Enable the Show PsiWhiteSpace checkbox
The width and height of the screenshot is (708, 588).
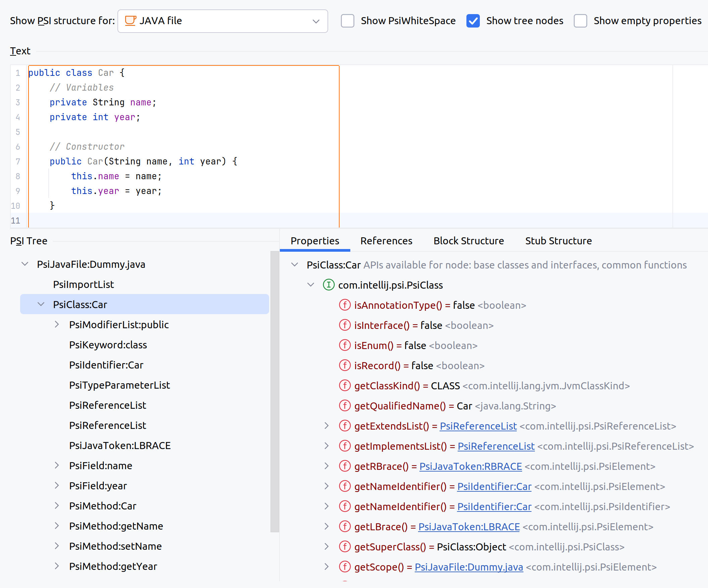[x=347, y=21]
